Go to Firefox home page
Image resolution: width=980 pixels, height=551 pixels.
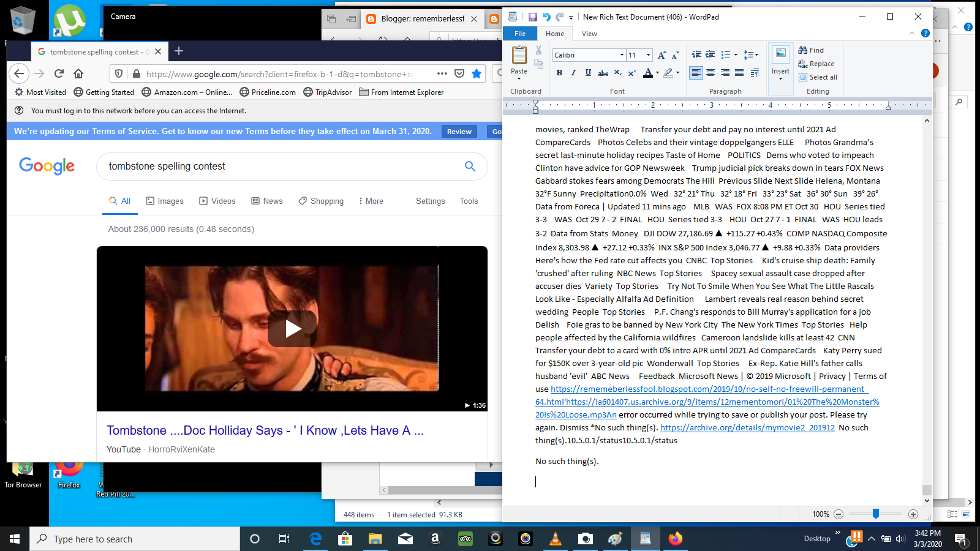[78, 73]
